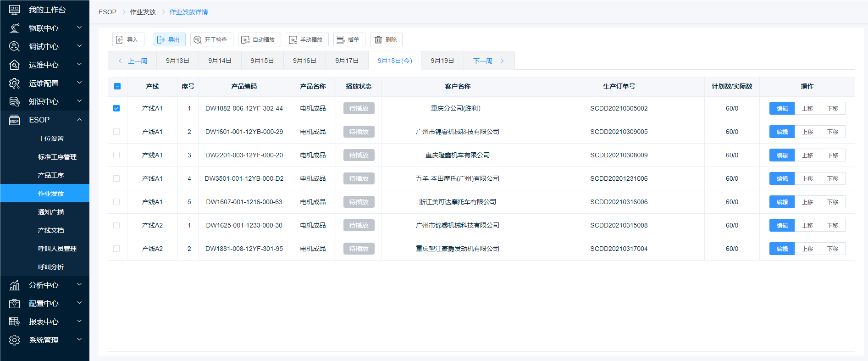Click the 删除 trash icon button

click(386, 40)
